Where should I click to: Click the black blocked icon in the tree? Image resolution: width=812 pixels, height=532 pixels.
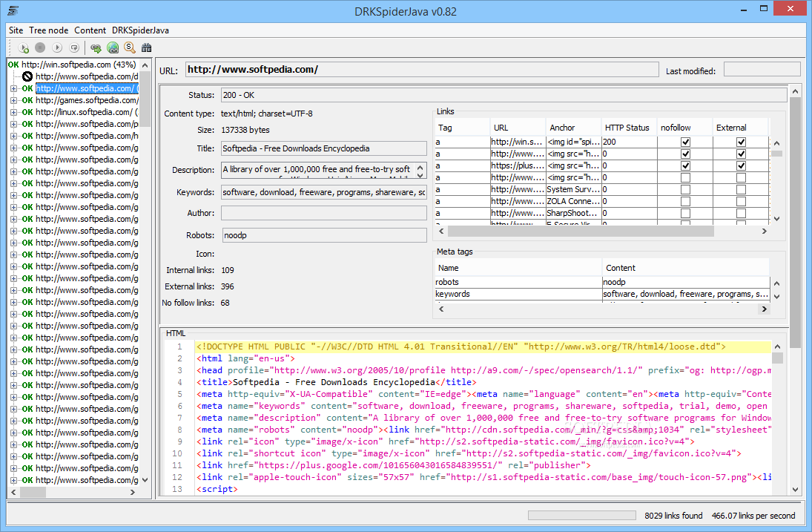coord(27,76)
